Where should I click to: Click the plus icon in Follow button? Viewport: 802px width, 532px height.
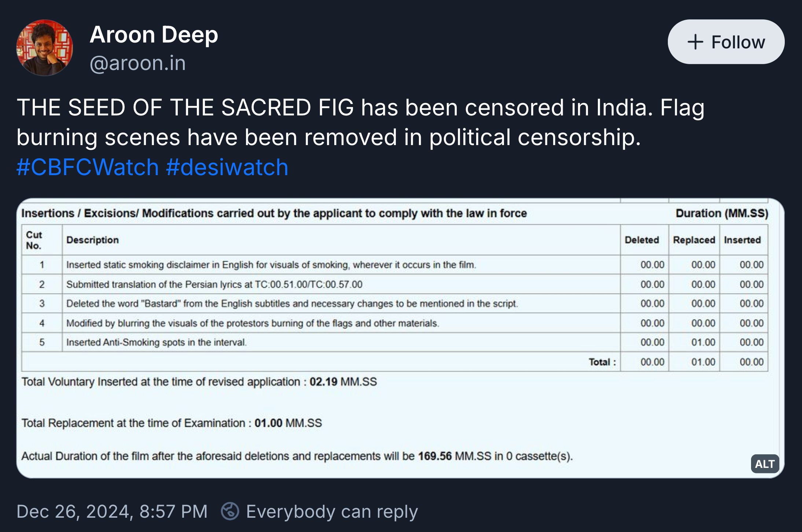tap(695, 42)
